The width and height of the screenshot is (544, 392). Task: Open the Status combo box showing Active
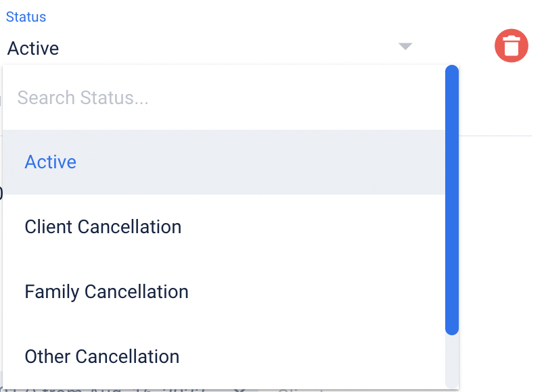pyautogui.click(x=210, y=47)
